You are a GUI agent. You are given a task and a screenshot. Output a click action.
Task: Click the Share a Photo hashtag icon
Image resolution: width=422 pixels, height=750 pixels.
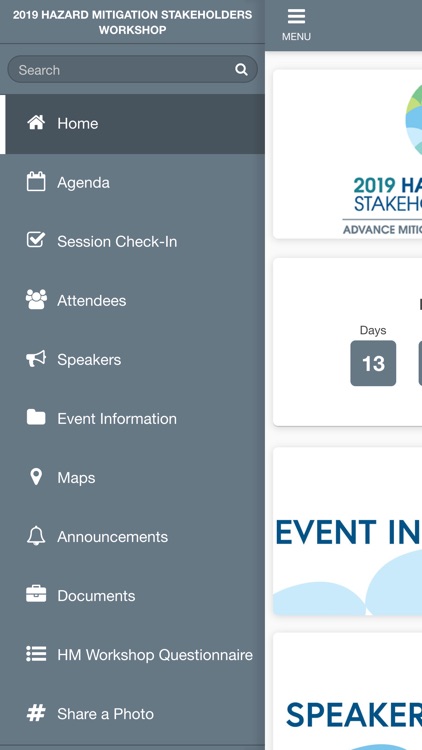(36, 713)
